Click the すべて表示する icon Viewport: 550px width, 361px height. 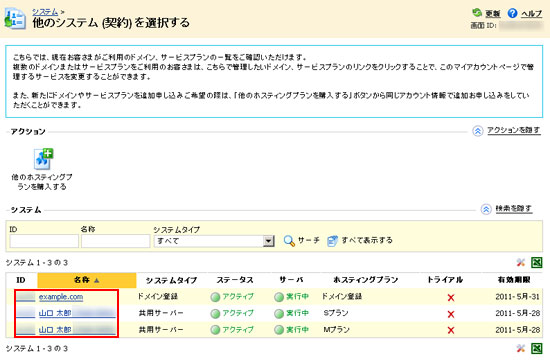(332, 241)
